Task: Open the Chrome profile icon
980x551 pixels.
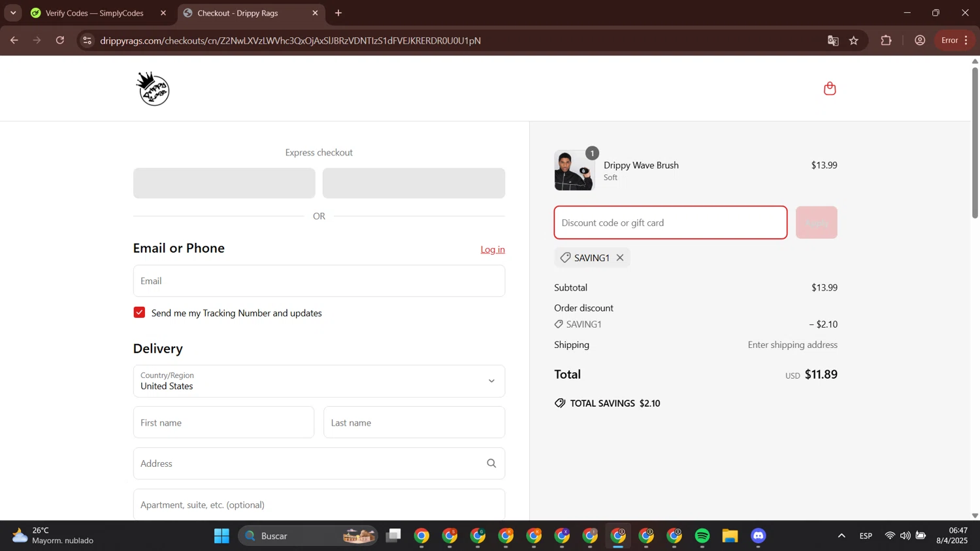Action: [920, 40]
